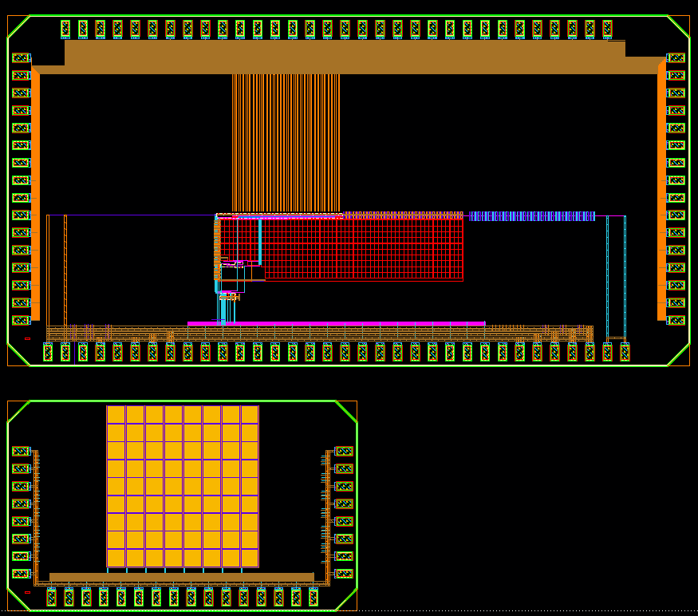
Task: Select the brown bar beneath the yellow array
Action: click(181, 577)
